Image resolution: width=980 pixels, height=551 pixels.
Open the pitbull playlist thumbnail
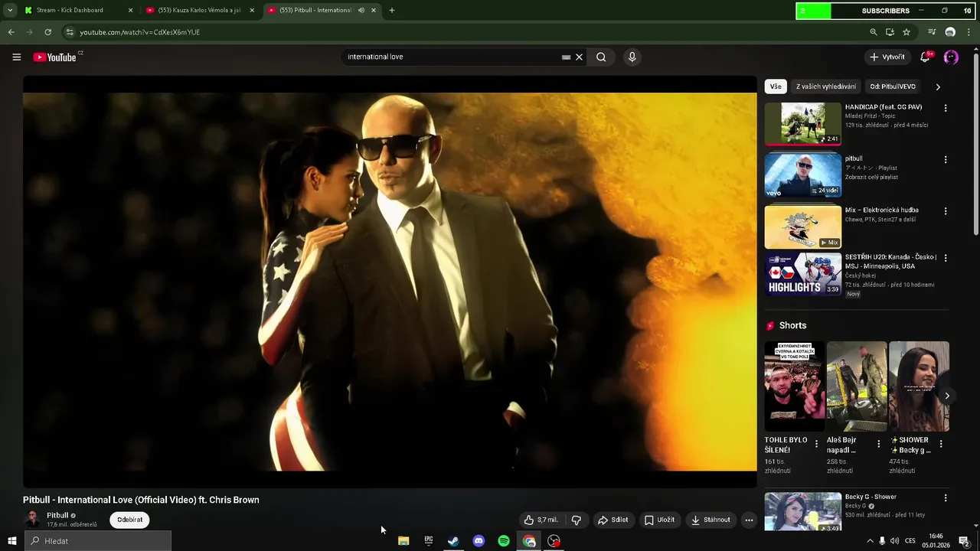(x=803, y=174)
